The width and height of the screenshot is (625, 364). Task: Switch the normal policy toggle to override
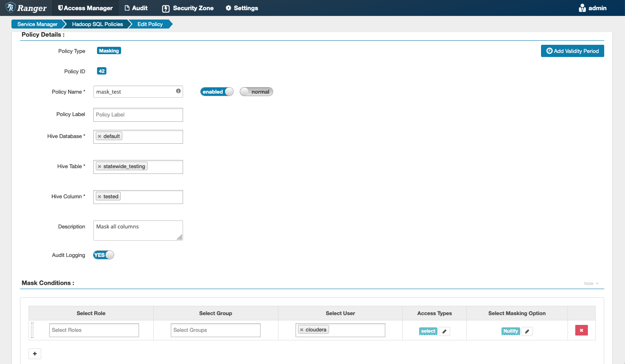pos(256,92)
